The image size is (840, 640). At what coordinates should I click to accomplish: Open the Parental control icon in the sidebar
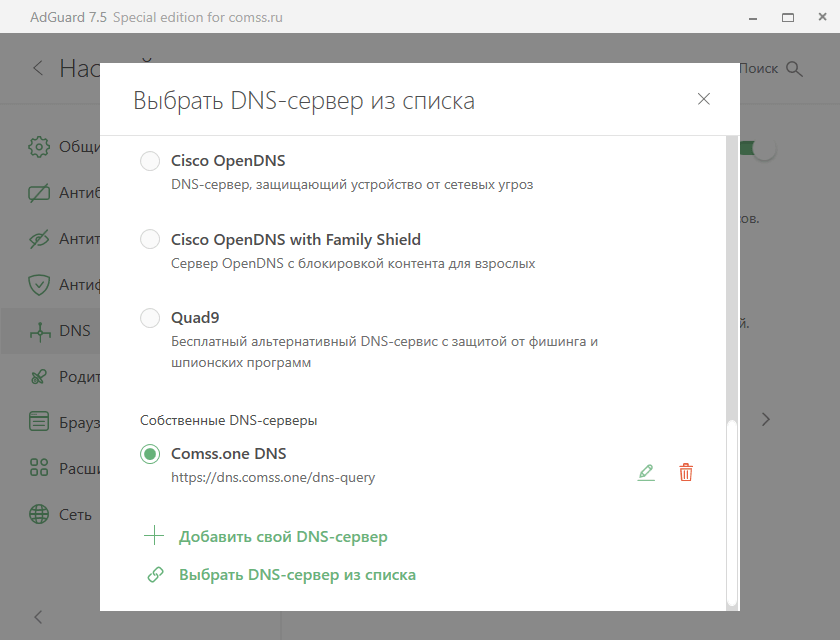[39, 377]
